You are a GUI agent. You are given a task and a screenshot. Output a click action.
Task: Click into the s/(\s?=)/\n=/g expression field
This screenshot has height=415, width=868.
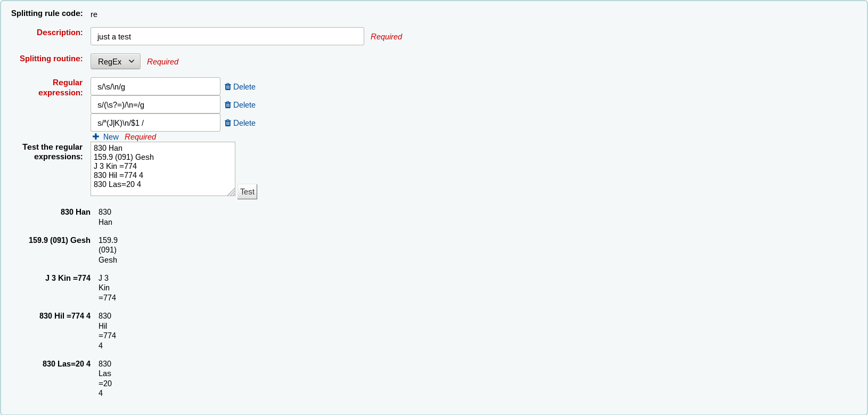tap(155, 105)
